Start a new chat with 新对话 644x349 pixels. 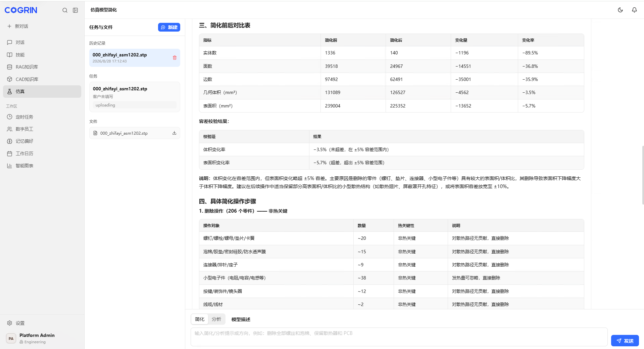tap(18, 26)
